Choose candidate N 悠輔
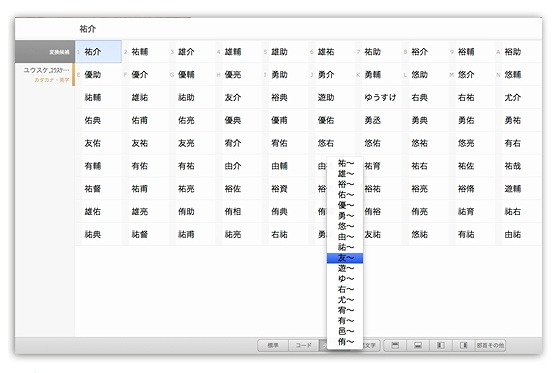Screen dimensions: 555x373 [519, 75]
